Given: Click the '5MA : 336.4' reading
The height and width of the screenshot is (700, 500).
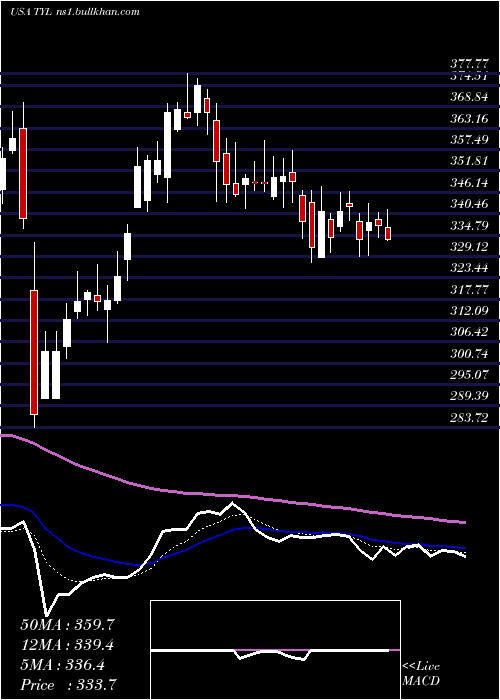Looking at the screenshot, I should pos(63,665).
